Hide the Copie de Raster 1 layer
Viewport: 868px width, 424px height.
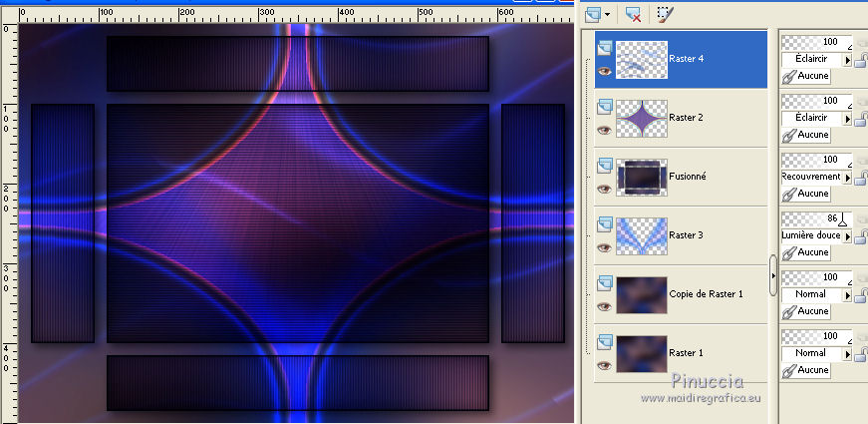(x=604, y=306)
